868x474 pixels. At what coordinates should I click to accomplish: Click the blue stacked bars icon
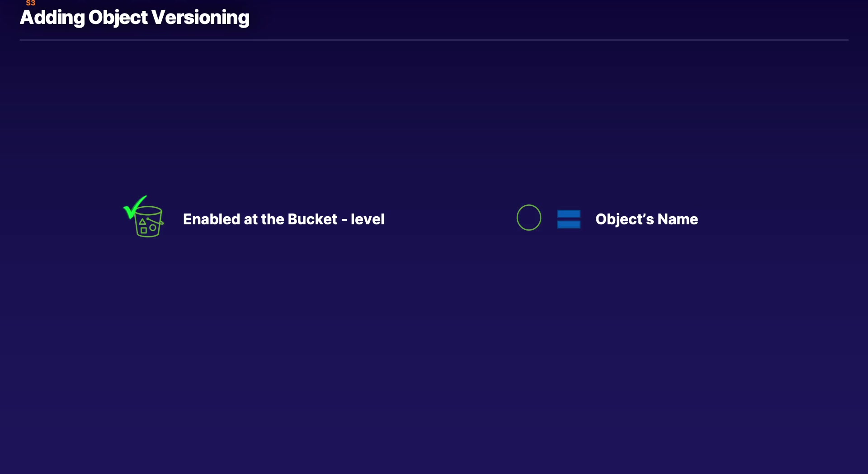click(568, 219)
